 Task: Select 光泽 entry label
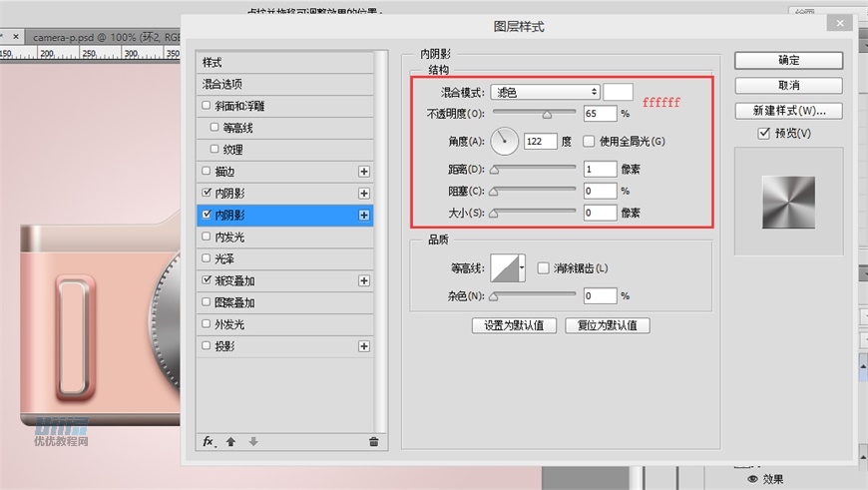click(x=224, y=258)
